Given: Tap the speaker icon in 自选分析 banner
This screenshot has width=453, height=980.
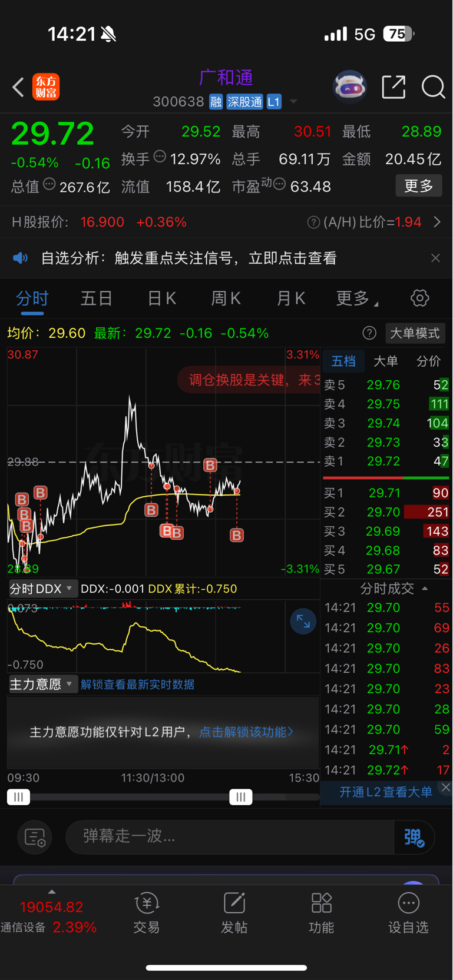Looking at the screenshot, I should click(21, 258).
